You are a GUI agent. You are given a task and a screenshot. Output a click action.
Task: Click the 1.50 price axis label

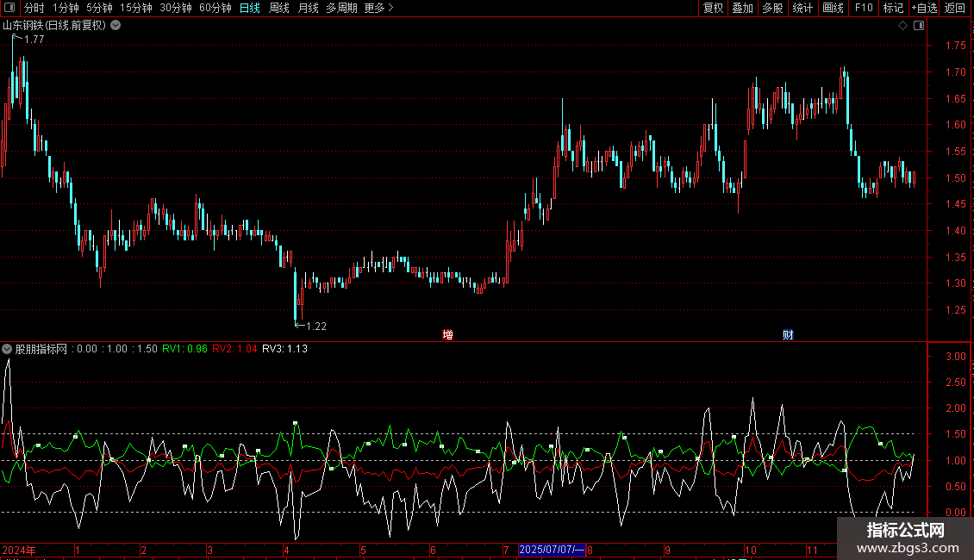click(x=955, y=178)
